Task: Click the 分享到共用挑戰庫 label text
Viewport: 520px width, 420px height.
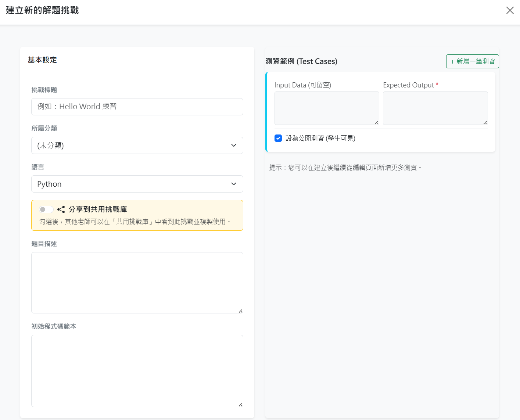Action: point(98,209)
